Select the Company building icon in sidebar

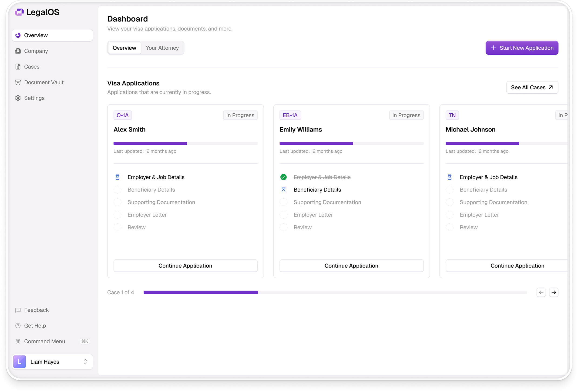(x=18, y=51)
